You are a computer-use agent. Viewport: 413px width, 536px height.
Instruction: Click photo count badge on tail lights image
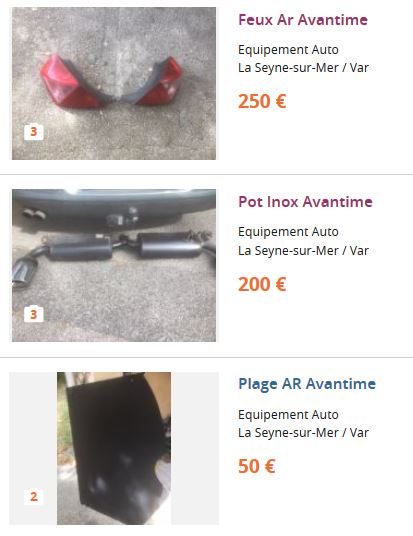[x=34, y=132]
